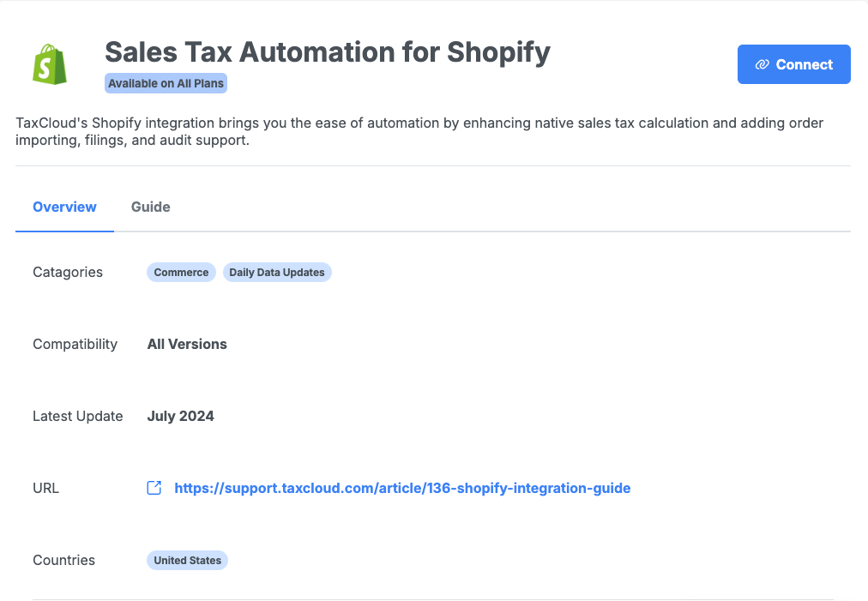The height and width of the screenshot is (601, 868).
Task: Click the Daily Data Updates tag
Action: tap(277, 273)
